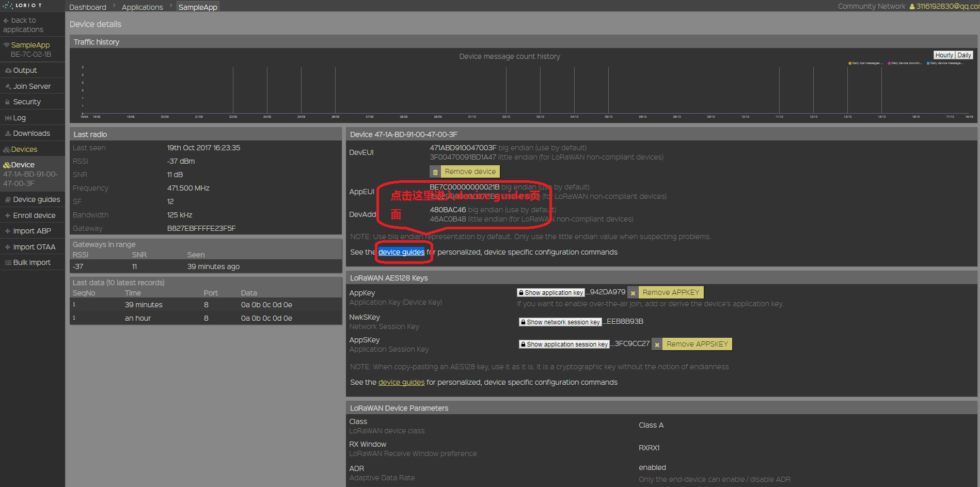Select the SampleApp breadcrumb tab
This screenshot has width=980, height=487.
point(198,7)
